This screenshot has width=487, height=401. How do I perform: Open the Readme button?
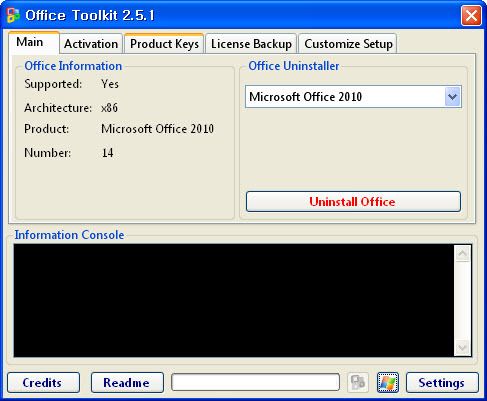coord(127,382)
